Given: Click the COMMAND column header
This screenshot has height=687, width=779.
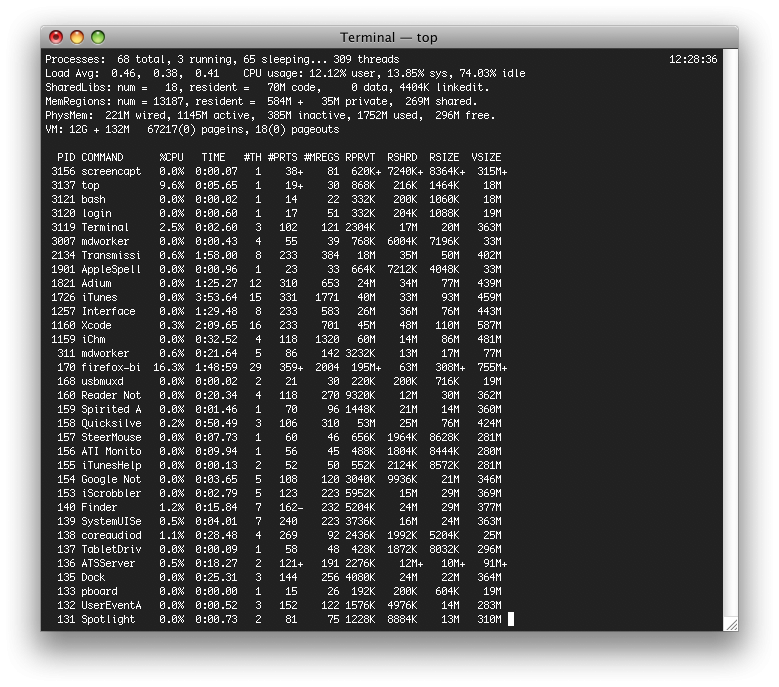Looking at the screenshot, I should pyautogui.click(x=102, y=157).
